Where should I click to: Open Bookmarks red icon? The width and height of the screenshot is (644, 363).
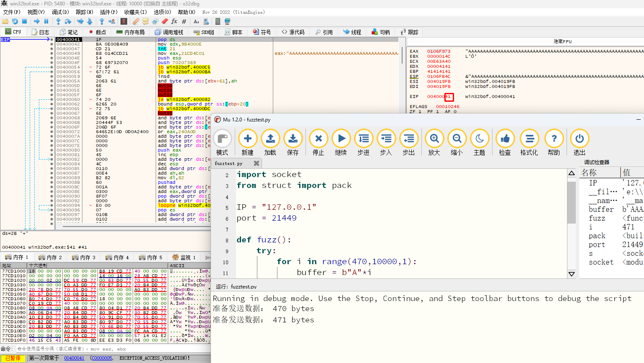pos(165,21)
